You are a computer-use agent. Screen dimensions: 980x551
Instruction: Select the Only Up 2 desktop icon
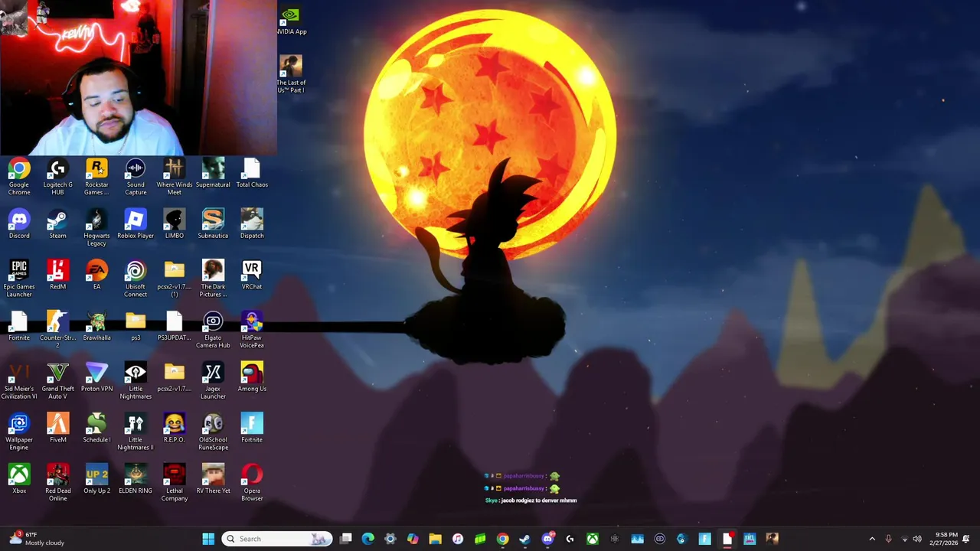point(96,480)
